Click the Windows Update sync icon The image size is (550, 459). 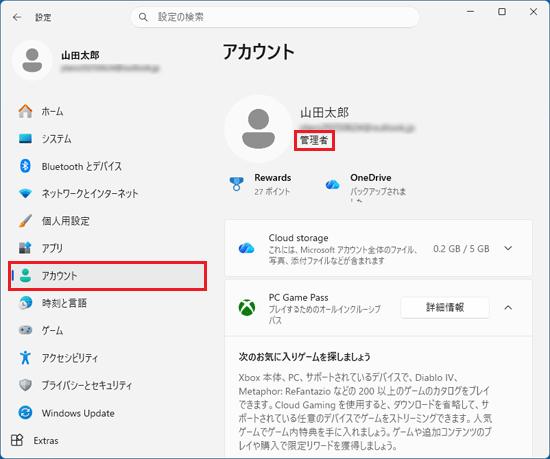click(25, 412)
